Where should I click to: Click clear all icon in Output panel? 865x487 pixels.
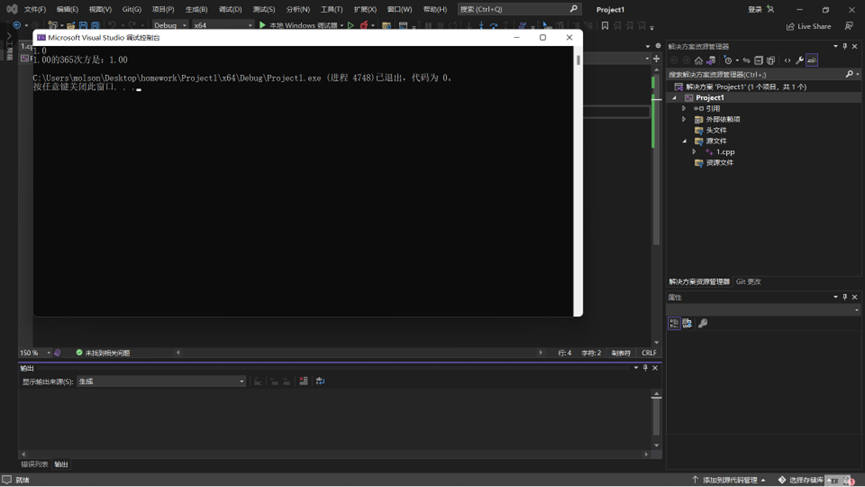[x=303, y=381]
